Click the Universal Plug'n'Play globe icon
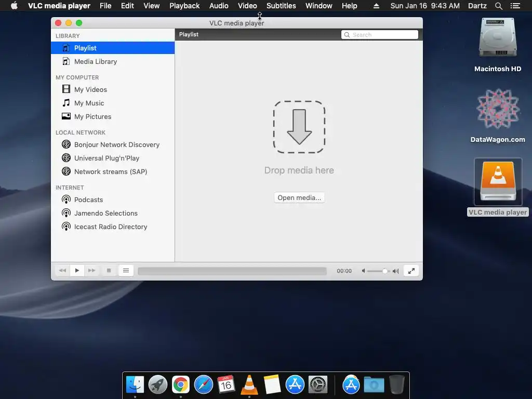Viewport: 532px width, 399px height. [x=66, y=158]
